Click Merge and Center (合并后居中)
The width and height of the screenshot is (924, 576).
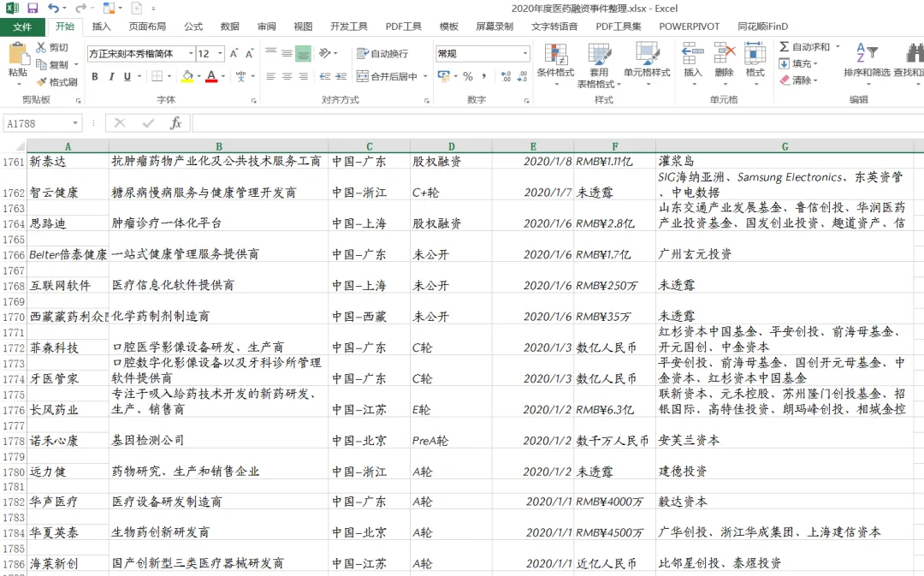point(388,76)
